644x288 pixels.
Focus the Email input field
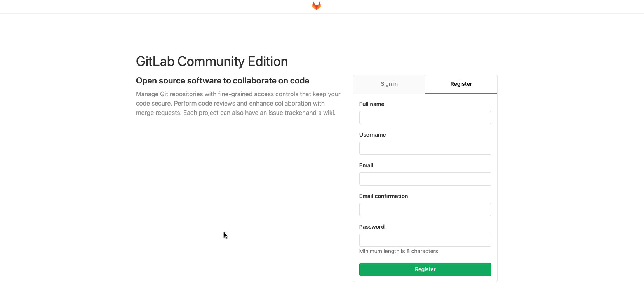point(425,179)
